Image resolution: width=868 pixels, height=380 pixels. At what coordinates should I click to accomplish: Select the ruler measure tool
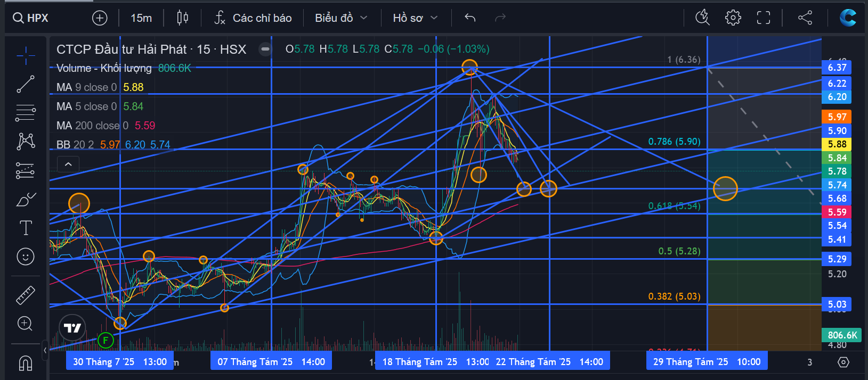coord(26,295)
